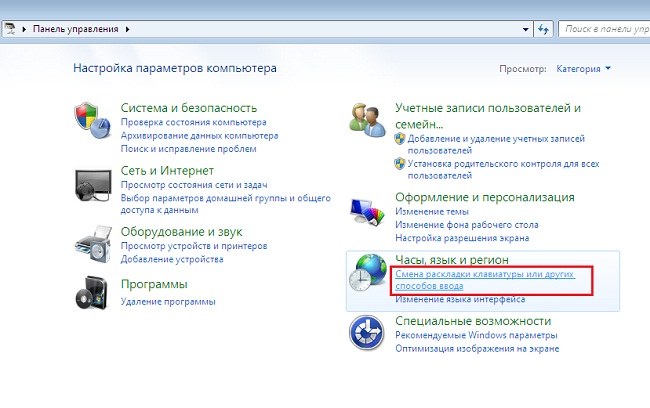This screenshot has width=650, height=408.
Task: Click the Hardware and Sound printer icon
Action: (x=93, y=244)
